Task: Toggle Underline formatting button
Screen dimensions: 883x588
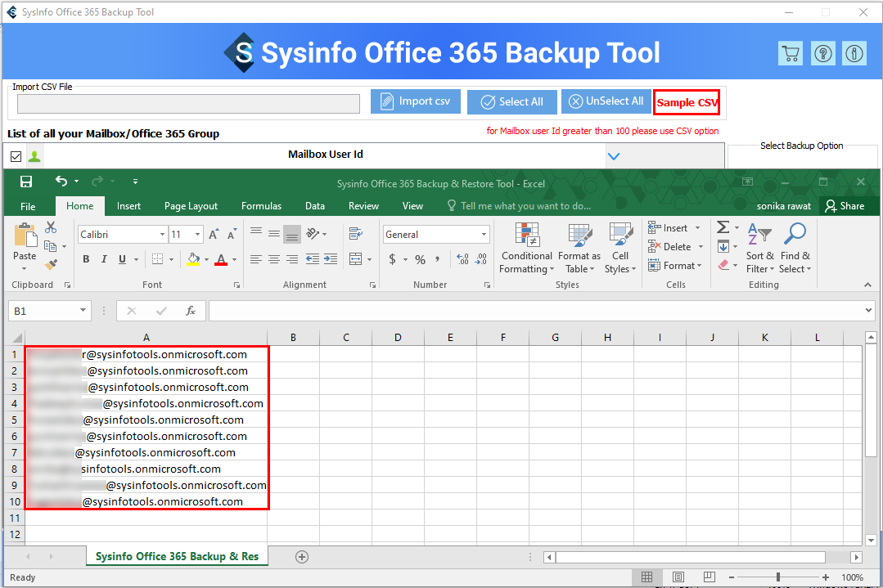Action: (122, 259)
